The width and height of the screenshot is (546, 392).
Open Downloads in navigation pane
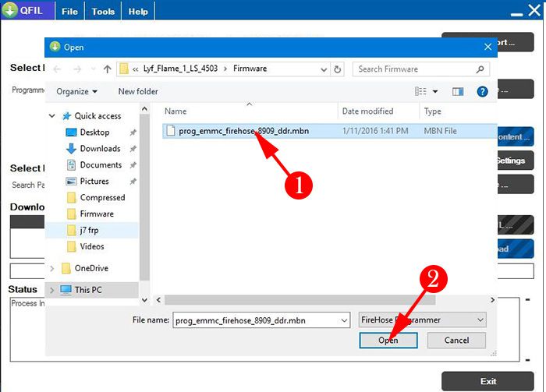click(101, 149)
